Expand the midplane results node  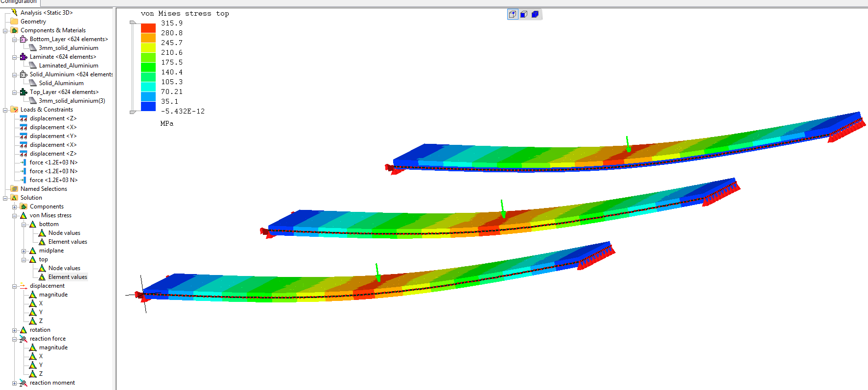click(24, 251)
